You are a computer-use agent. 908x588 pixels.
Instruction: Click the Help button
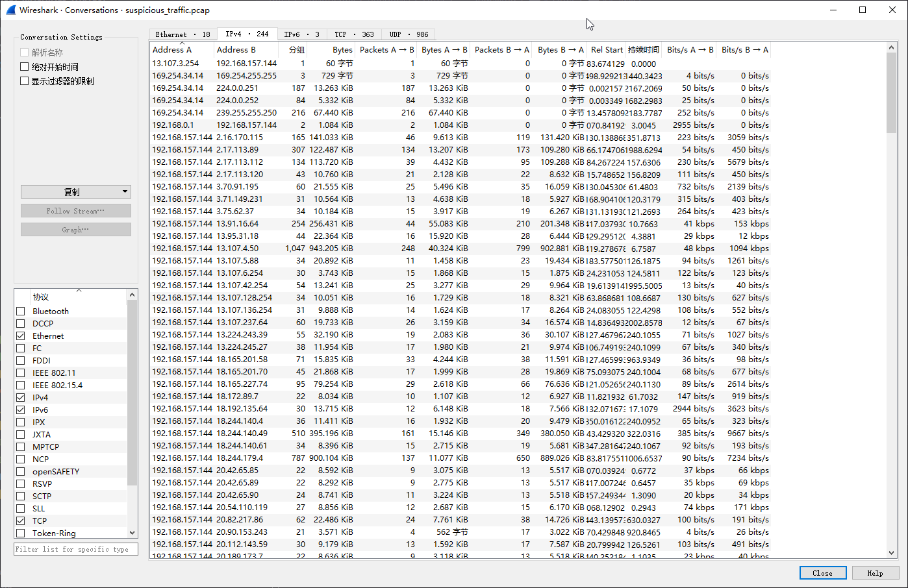(875, 573)
